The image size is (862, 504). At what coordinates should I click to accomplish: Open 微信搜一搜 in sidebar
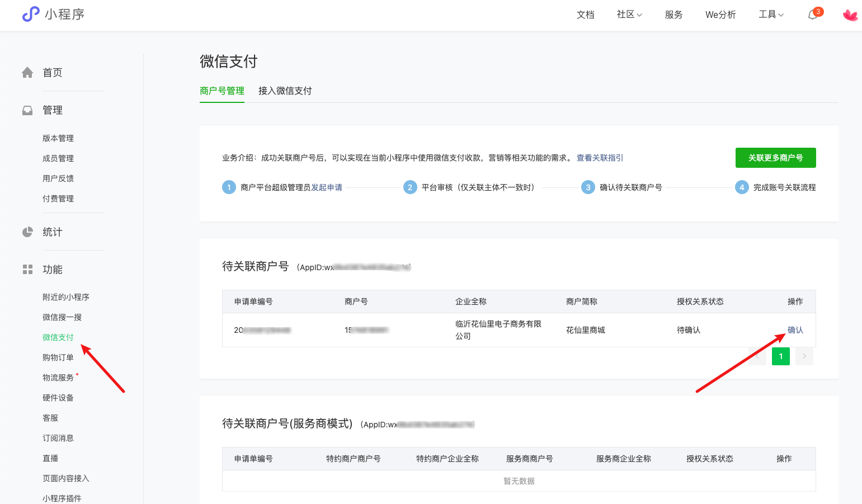coord(62,317)
